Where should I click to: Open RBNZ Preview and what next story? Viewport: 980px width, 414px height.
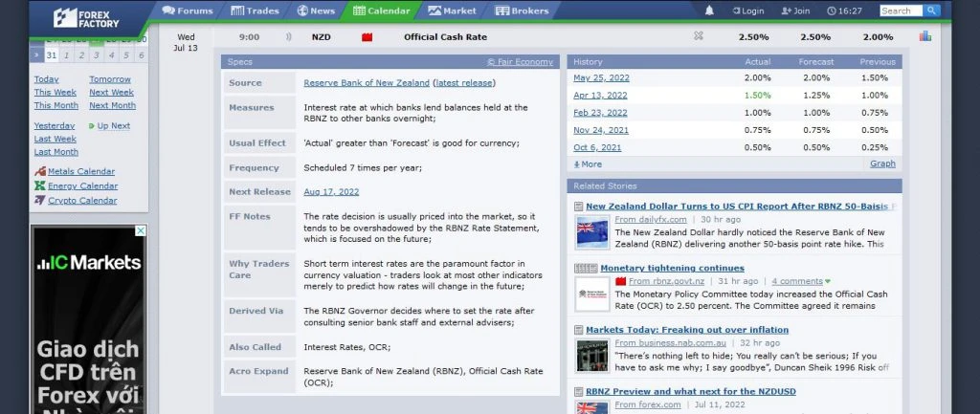(691, 391)
